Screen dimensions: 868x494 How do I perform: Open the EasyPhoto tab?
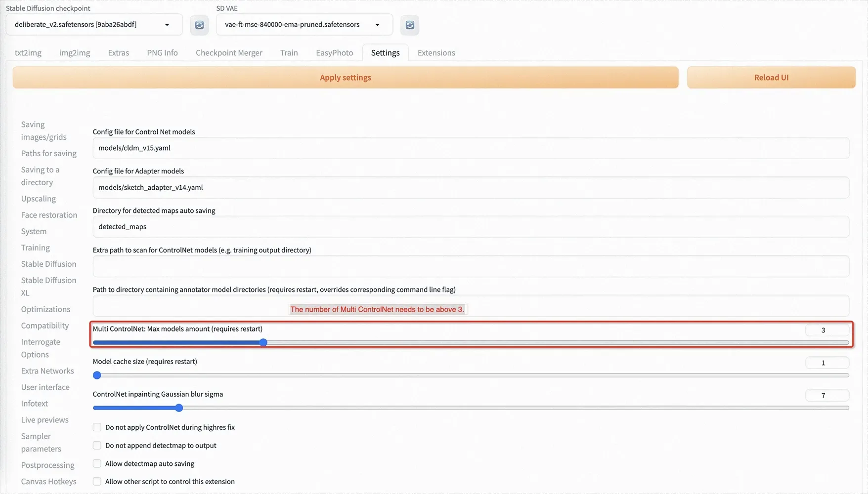pyautogui.click(x=335, y=53)
